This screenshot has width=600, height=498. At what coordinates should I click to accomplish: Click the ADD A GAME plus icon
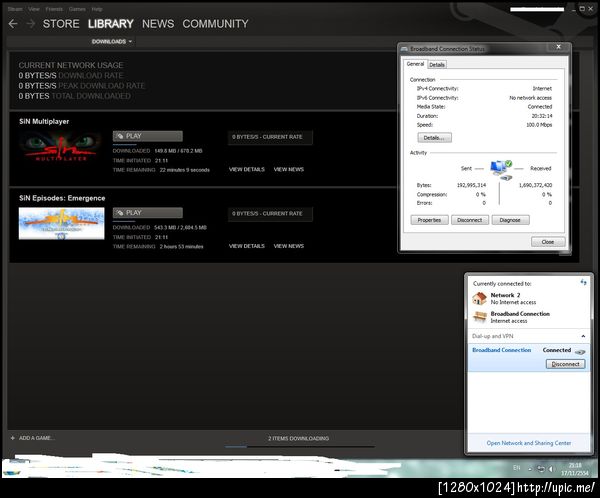(13, 438)
